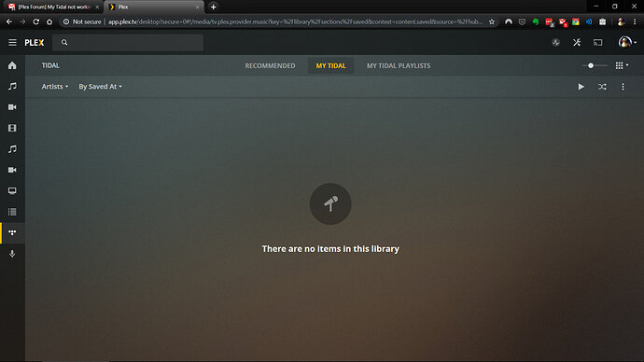The image size is (644, 362).
Task: Click the TIDAL section title
Action: click(50, 65)
